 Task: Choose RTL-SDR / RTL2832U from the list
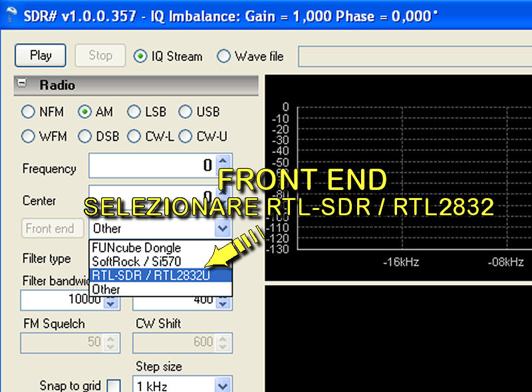click(160, 275)
